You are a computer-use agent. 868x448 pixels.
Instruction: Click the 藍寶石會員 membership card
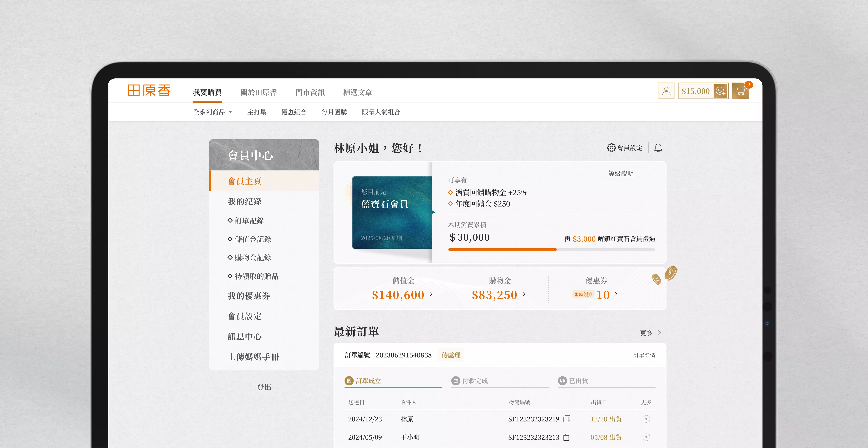392,213
